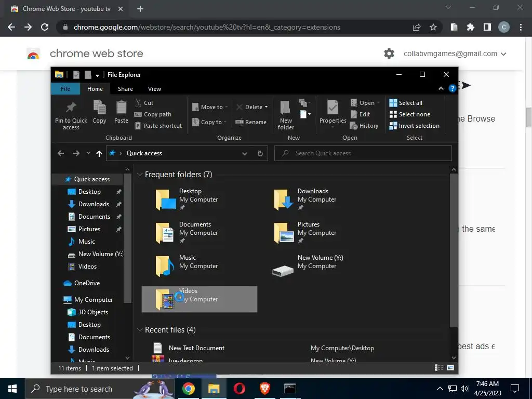Open Brave browser from taskbar
This screenshot has width=532, height=399.
264,389
